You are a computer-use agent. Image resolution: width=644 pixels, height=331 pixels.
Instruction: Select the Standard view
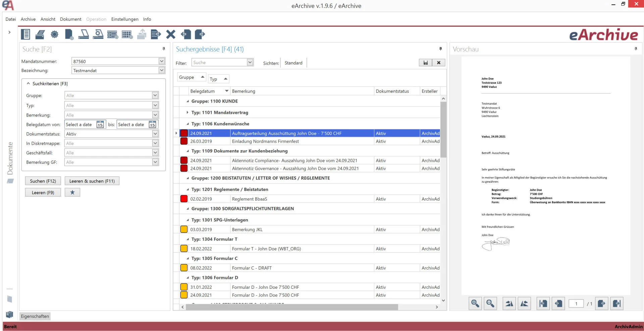pos(293,63)
